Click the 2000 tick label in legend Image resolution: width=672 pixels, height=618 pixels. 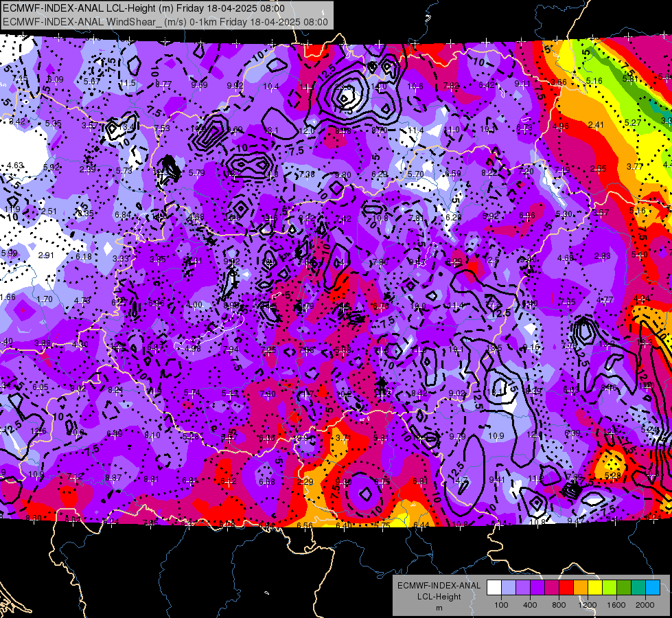(x=645, y=605)
